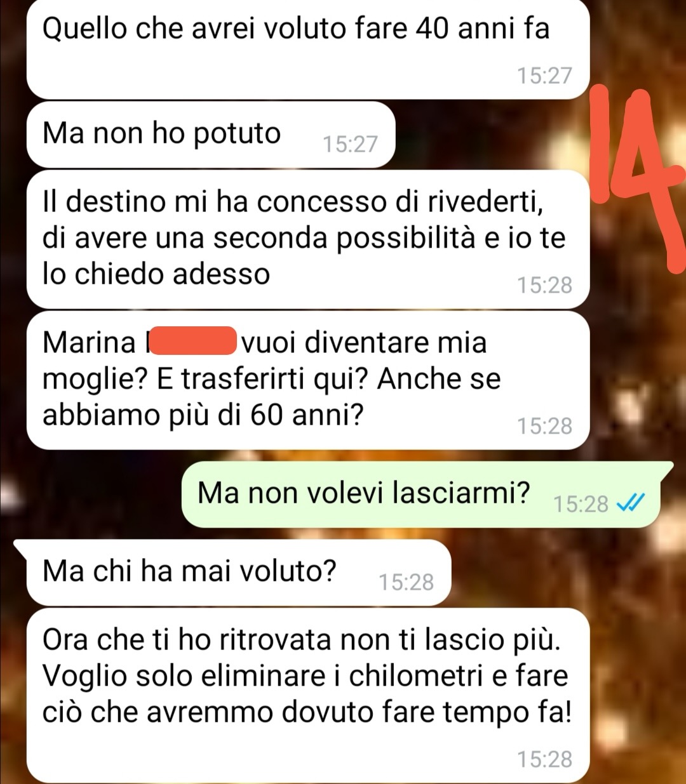The image size is (686, 784).
Task: Tap the 'Ma chi ha mai voluto?' message
Action: (x=239, y=573)
